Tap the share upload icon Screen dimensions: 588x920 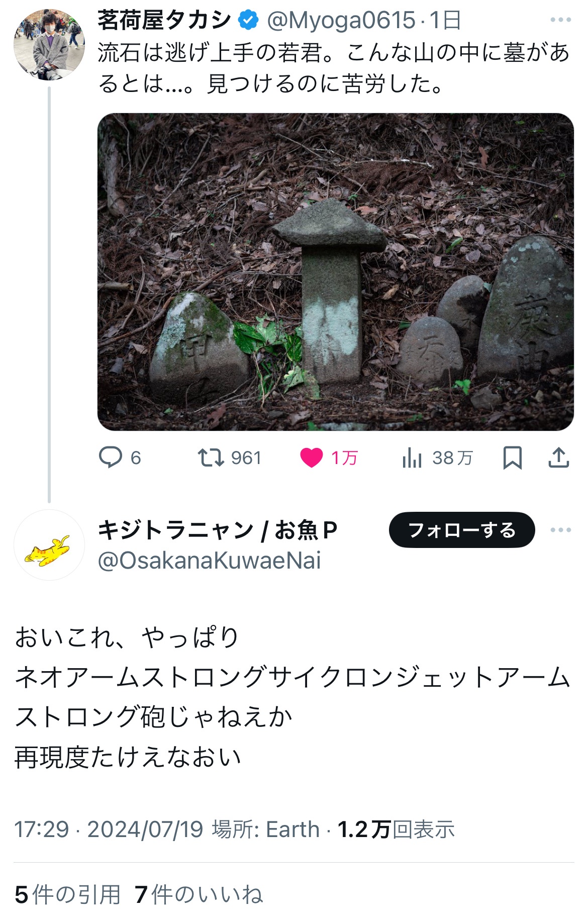[558, 457]
